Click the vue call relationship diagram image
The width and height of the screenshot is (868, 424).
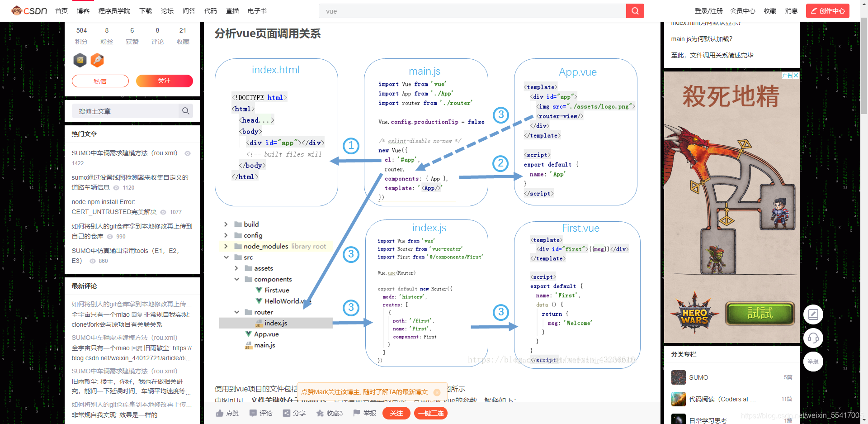(x=427, y=213)
